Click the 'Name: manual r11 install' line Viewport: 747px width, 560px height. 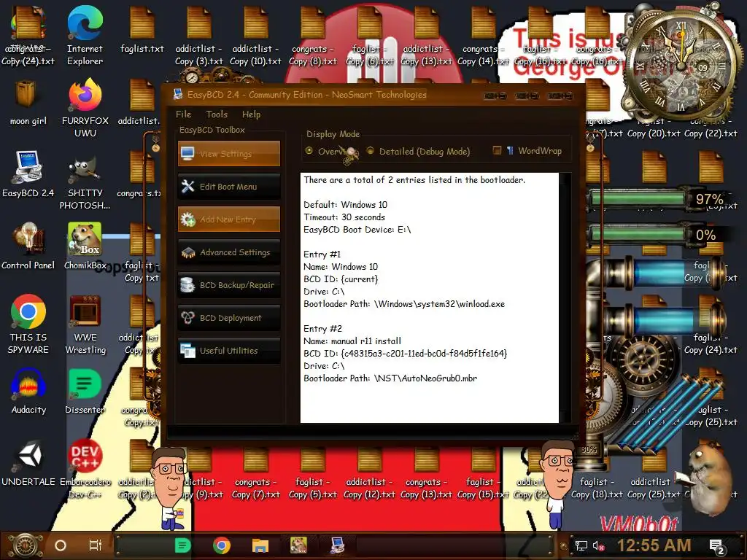click(352, 341)
